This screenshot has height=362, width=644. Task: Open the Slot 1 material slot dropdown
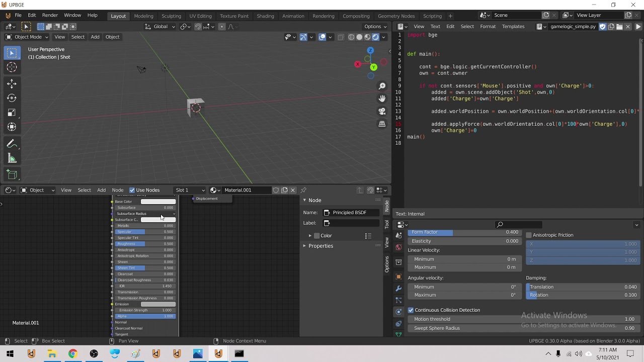point(190,190)
